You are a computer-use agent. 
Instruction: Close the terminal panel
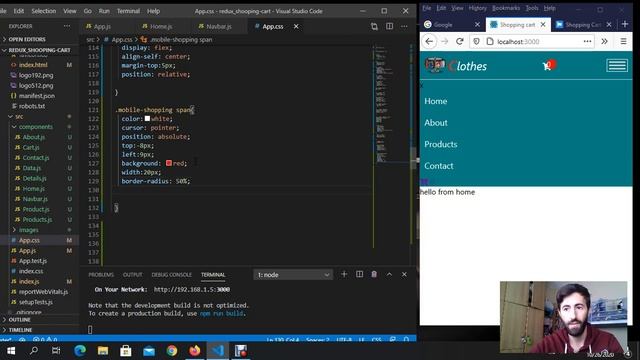pyautogui.click(x=404, y=274)
